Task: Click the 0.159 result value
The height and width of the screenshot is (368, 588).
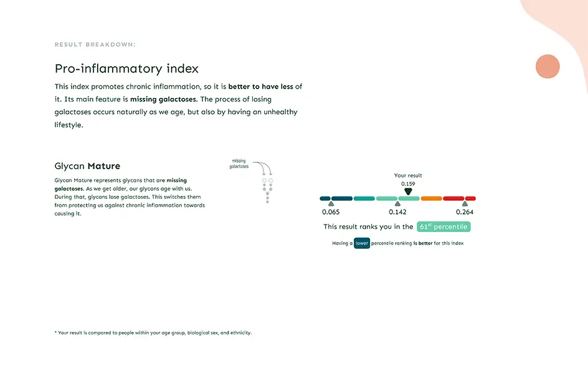Action: click(408, 183)
